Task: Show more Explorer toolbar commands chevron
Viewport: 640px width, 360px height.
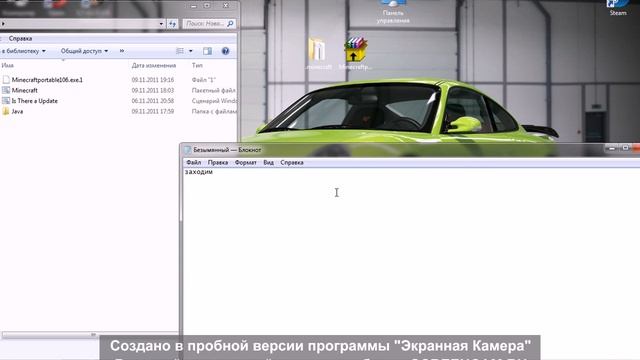Action: click(122, 51)
